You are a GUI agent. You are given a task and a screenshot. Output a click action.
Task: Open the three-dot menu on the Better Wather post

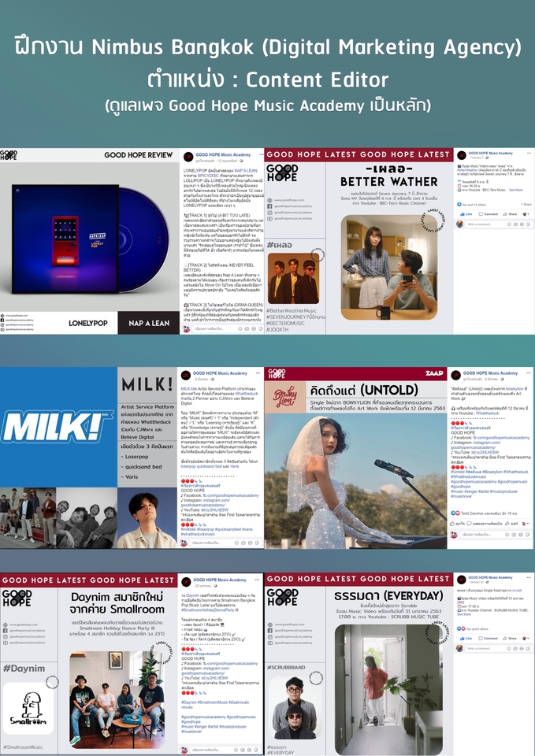click(x=529, y=153)
